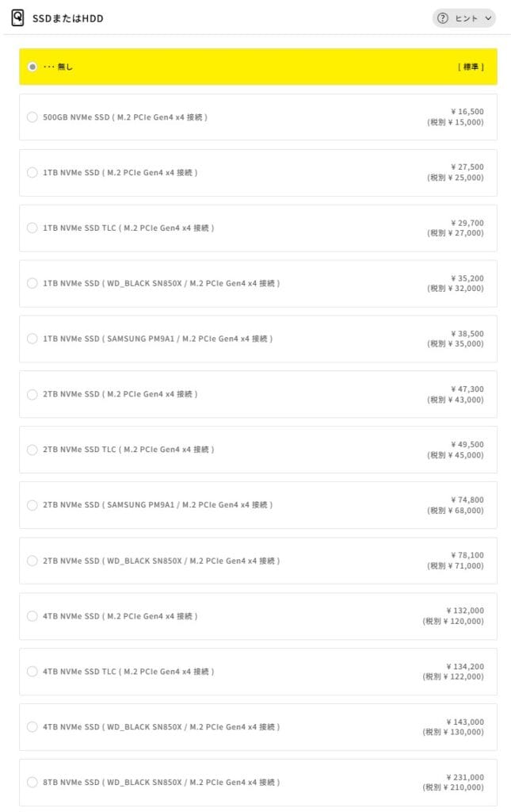Select the 無し (none) standard option
The height and width of the screenshot is (812, 511).
32,67
